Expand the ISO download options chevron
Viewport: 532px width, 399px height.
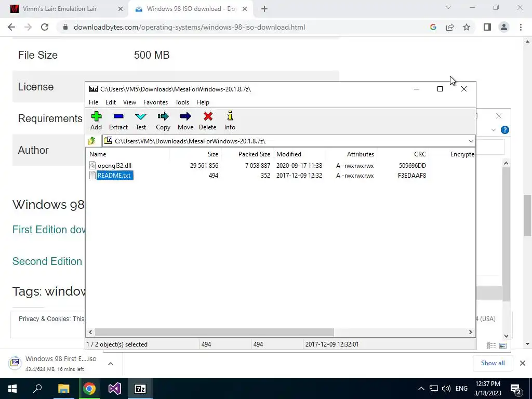tap(111, 363)
